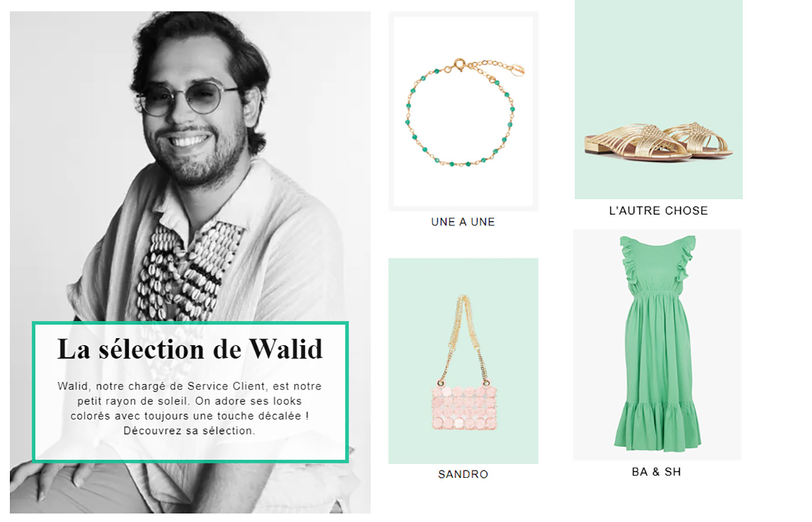
Task: Click the small tag charm on the bracelet
Action: point(518,70)
